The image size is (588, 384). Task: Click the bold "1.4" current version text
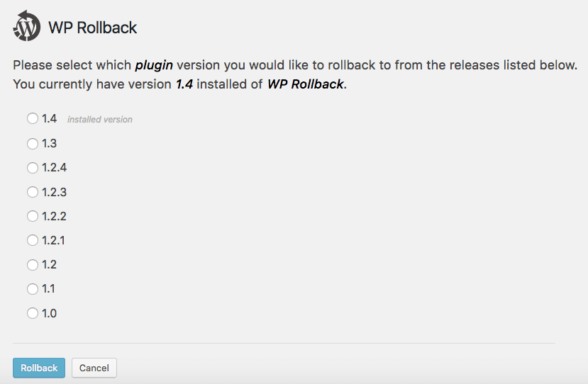click(x=185, y=84)
